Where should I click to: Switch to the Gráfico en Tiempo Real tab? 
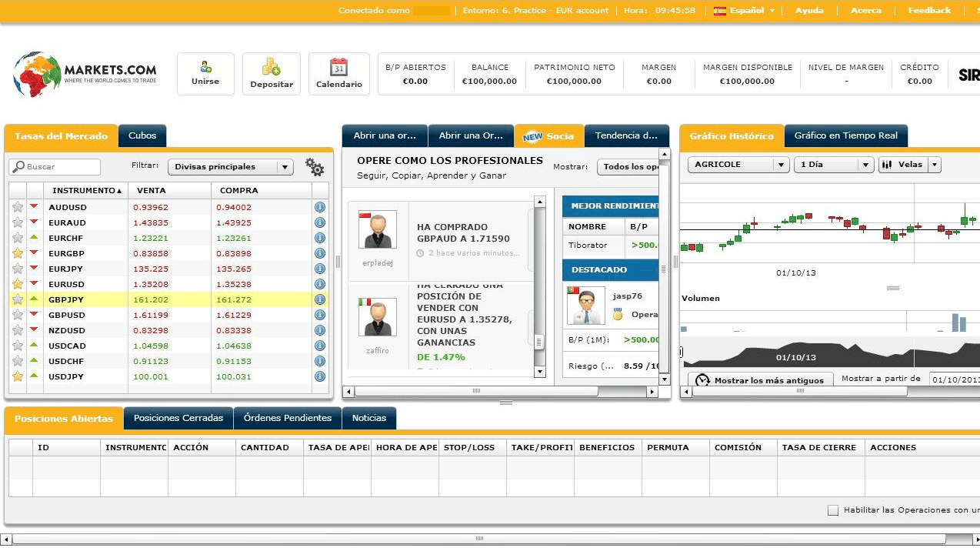coord(846,135)
